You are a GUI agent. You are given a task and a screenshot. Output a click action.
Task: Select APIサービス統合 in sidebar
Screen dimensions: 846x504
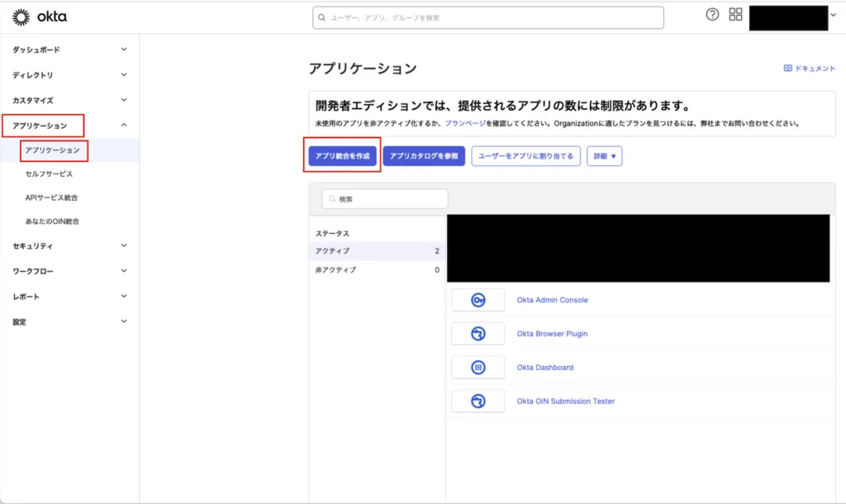tap(51, 197)
